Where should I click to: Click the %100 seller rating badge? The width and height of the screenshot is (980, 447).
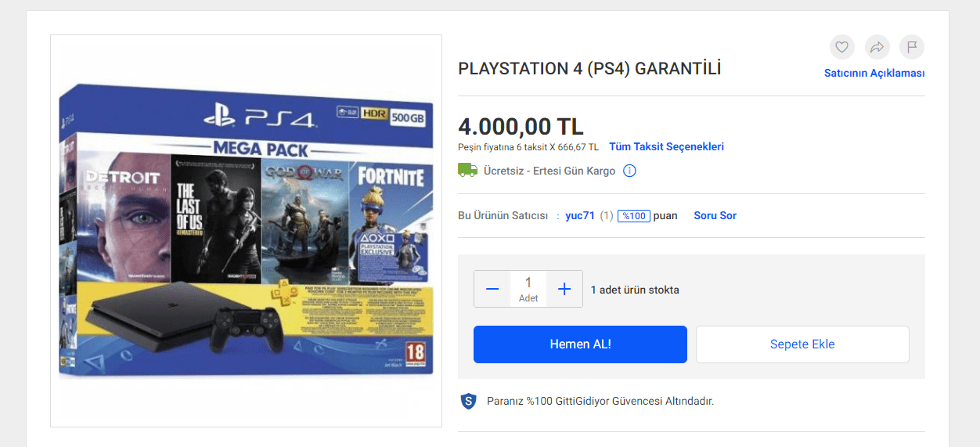(x=634, y=215)
